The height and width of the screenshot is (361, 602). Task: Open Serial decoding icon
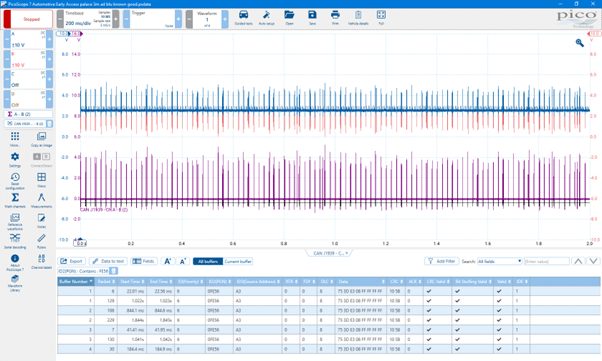click(15, 242)
